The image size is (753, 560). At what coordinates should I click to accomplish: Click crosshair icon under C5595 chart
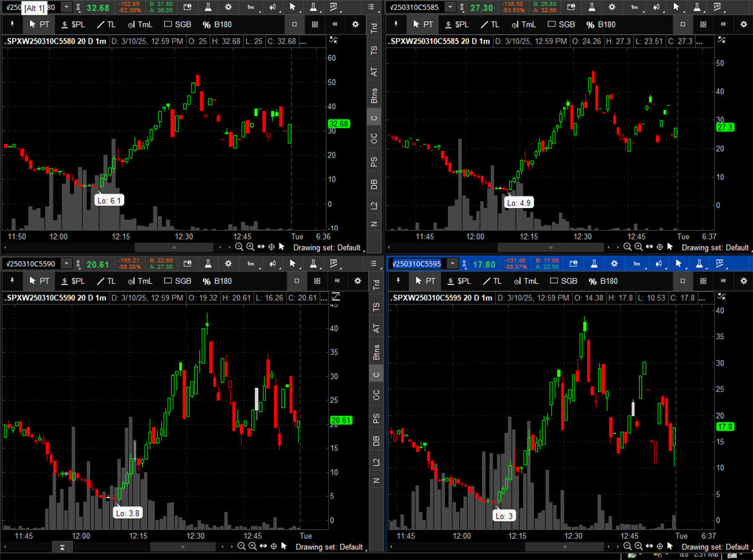[x=660, y=546]
